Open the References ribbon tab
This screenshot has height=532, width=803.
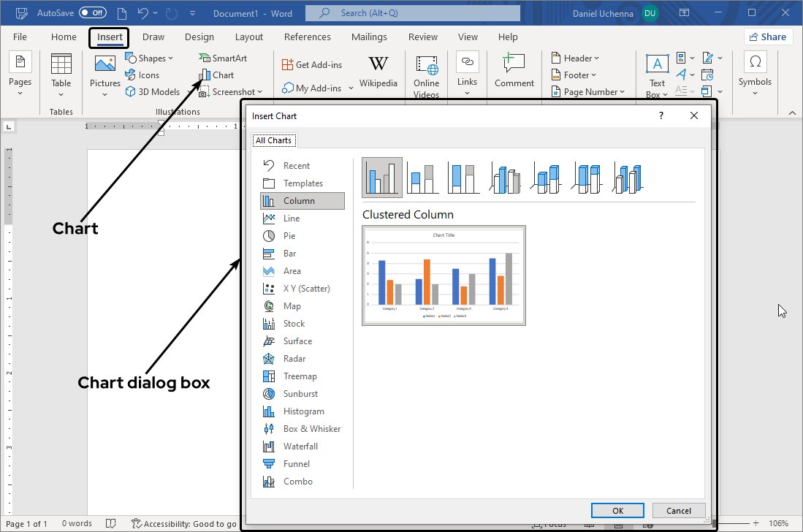click(x=307, y=37)
